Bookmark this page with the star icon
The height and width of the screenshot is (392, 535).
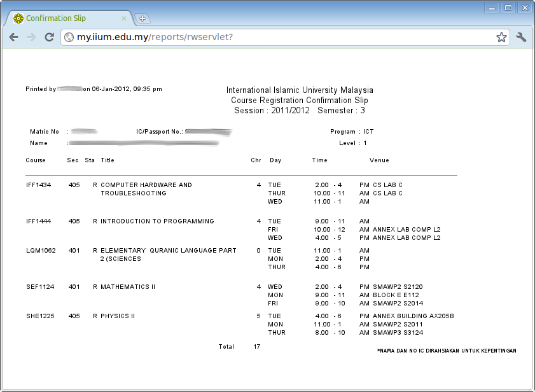(501, 37)
